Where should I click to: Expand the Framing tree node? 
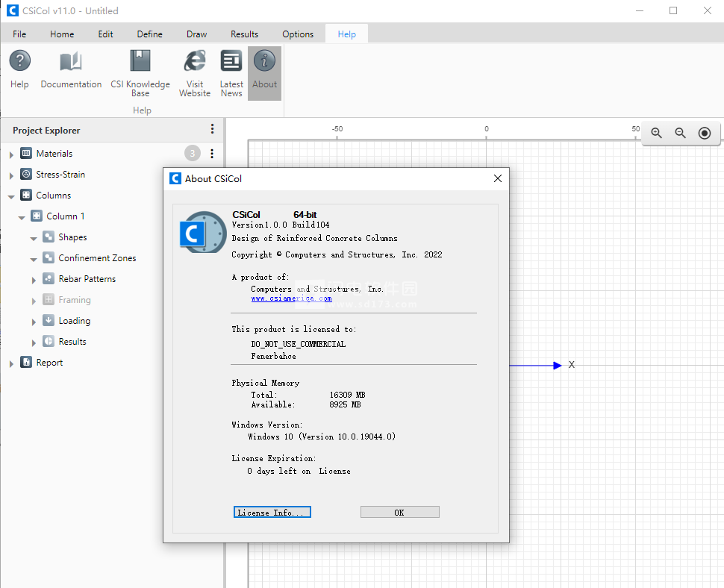pos(34,301)
